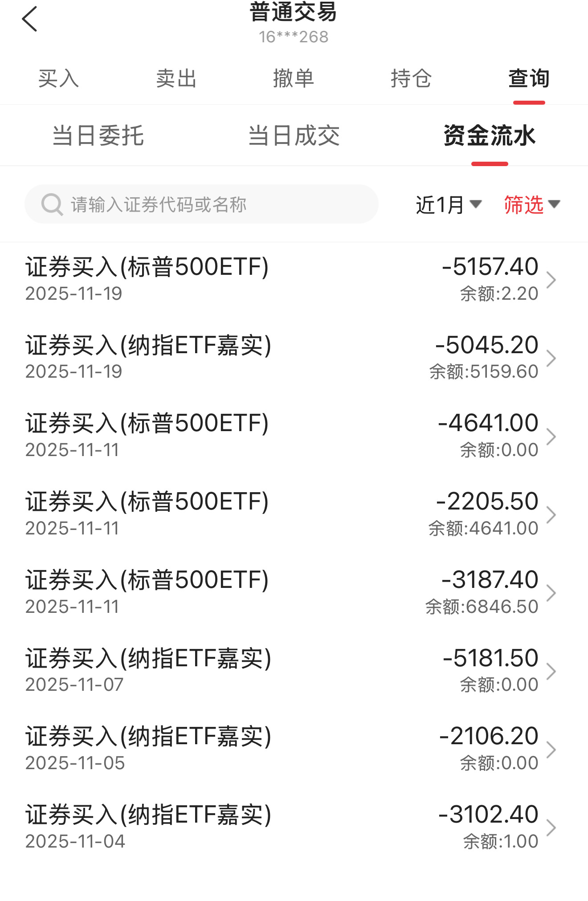Open details arrow for -5157.40 transaction

[x=551, y=280]
